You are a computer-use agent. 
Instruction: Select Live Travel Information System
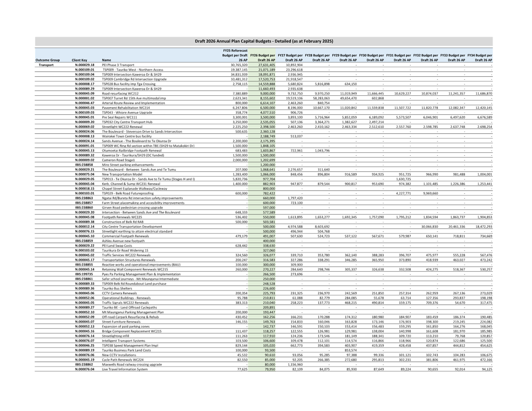125,369
